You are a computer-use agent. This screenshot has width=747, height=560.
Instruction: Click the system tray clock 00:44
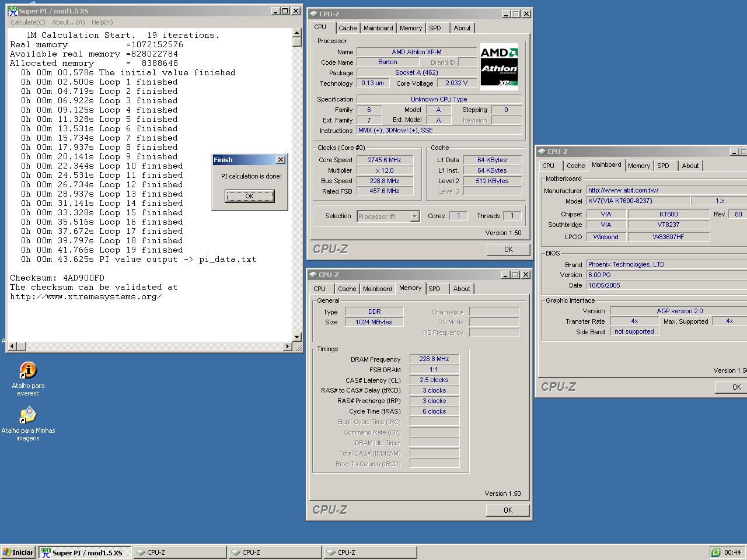pos(732,552)
